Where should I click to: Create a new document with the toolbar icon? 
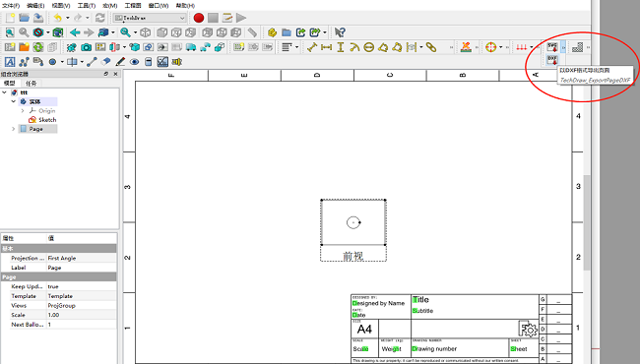click(x=10, y=18)
